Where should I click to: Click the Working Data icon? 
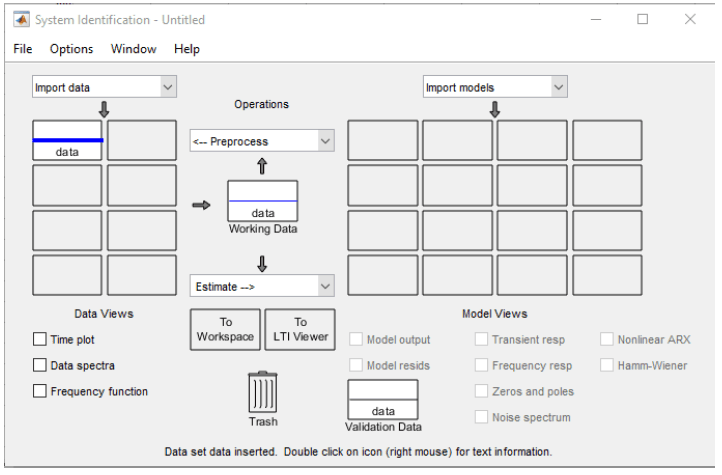pyautogui.click(x=262, y=201)
